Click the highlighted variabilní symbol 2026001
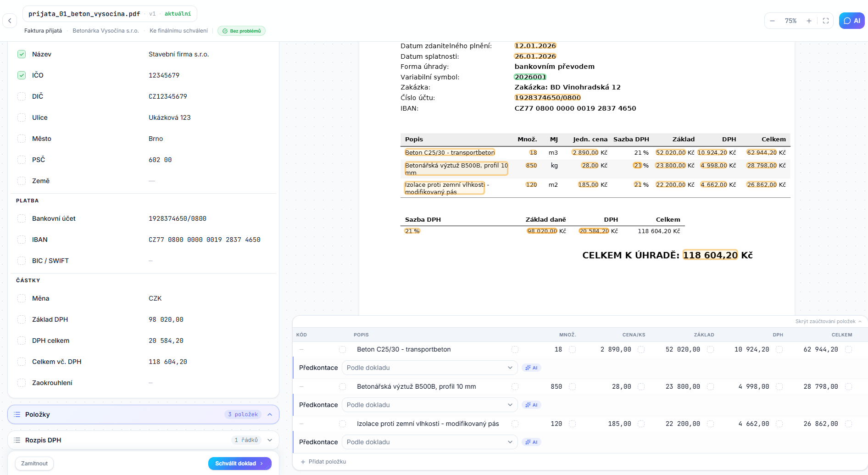Image resolution: width=868 pixels, height=475 pixels. pyautogui.click(x=530, y=77)
